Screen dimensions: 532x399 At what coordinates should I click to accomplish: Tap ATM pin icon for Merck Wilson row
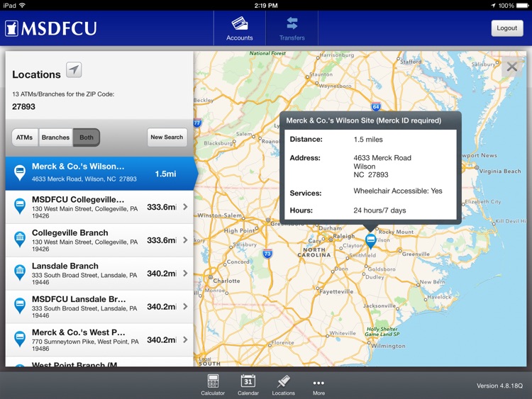point(20,172)
